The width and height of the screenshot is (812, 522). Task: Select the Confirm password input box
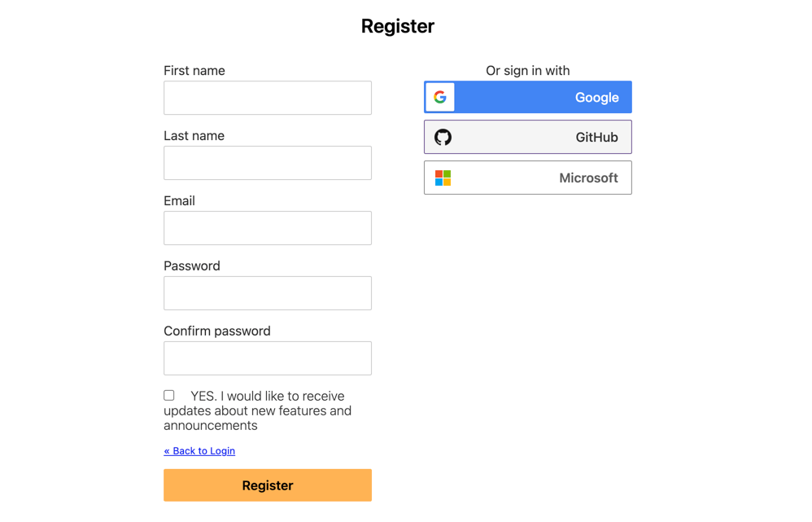click(x=268, y=358)
